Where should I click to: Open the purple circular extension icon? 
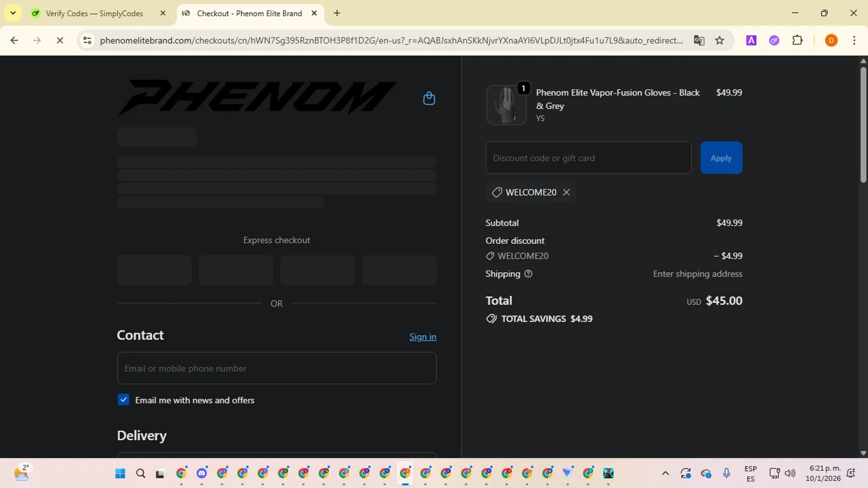(774, 41)
